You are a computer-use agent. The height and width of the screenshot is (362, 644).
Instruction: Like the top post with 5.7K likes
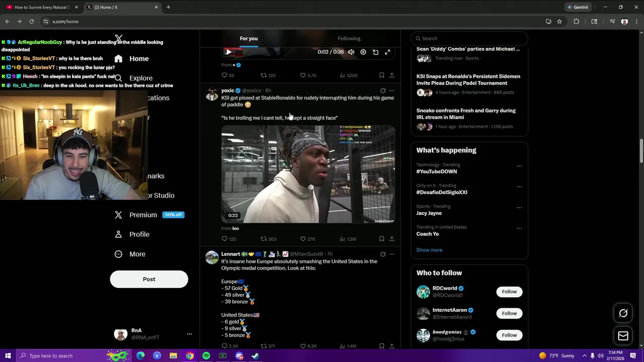308,75
